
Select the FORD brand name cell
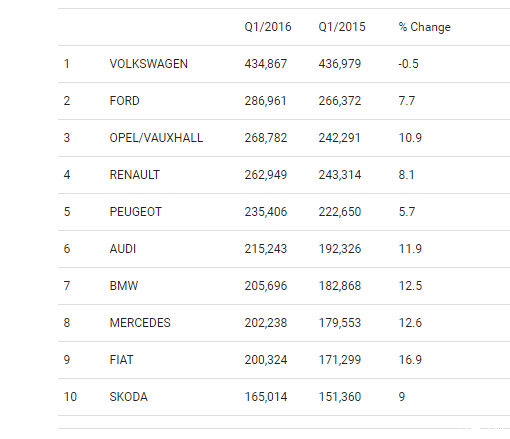124,101
